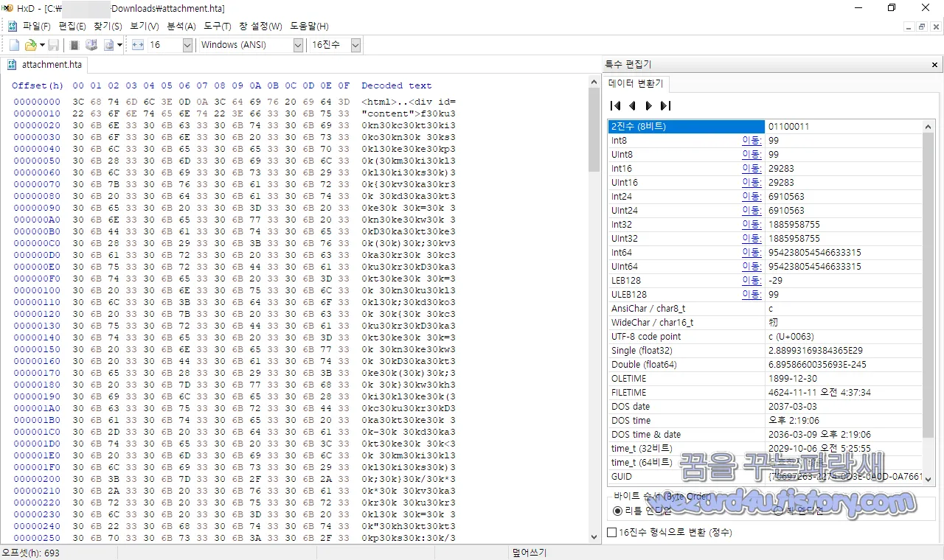Open the 보기(V) menu

(x=145, y=26)
